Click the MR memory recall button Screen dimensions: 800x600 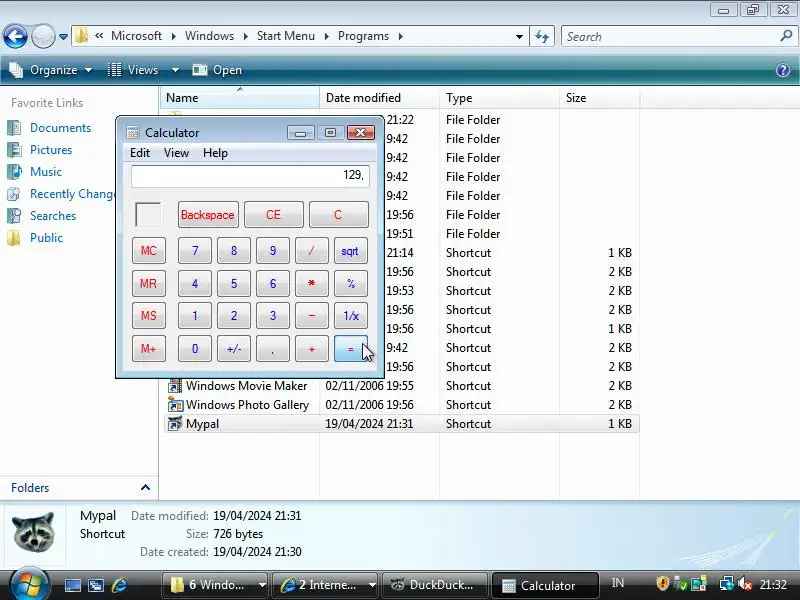click(x=148, y=283)
